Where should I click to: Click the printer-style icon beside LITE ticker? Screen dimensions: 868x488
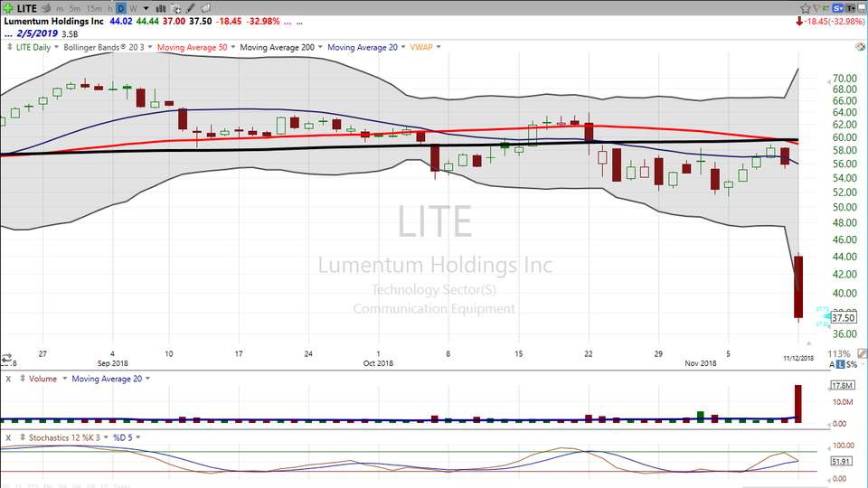pyautogui.click(x=46, y=8)
